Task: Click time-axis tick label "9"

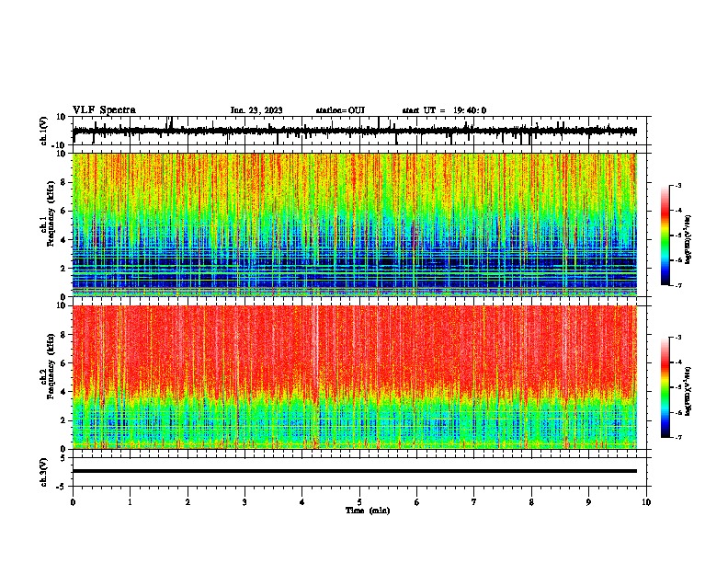Action: (588, 502)
